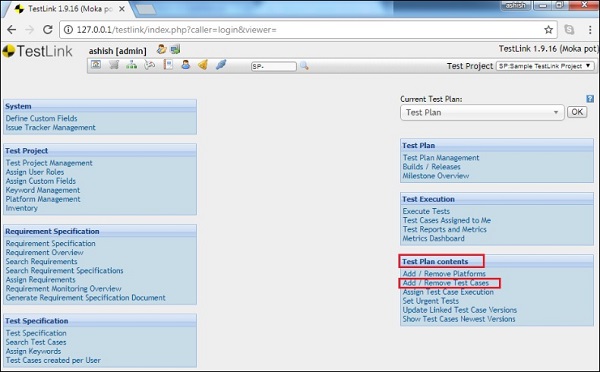This screenshot has height=372, width=600.
Task: Click the logout icon beside ashish [admin]
Action: [x=175, y=49]
